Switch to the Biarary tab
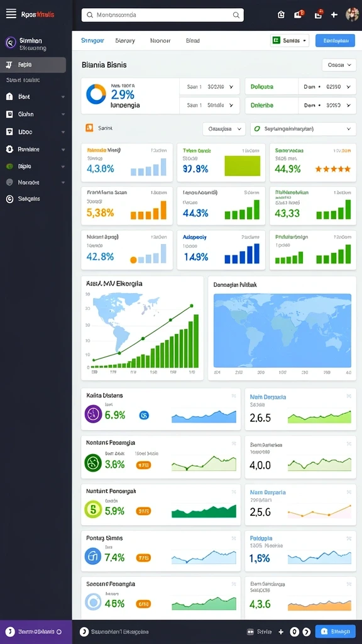The image size is (362, 644). click(125, 41)
